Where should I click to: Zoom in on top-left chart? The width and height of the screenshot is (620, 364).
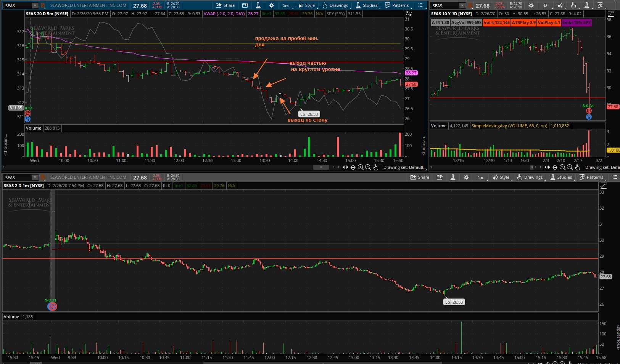pyautogui.click(x=361, y=167)
